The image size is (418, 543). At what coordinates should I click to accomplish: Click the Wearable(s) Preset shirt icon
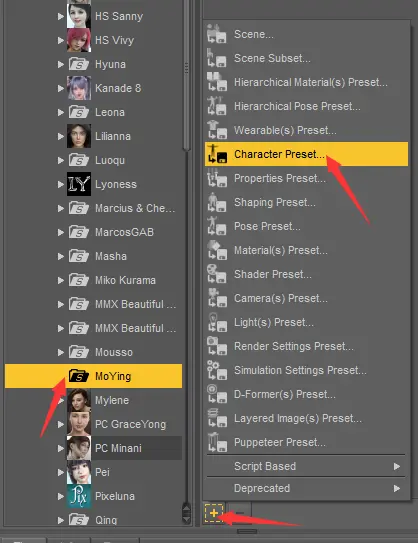pyautogui.click(x=216, y=130)
